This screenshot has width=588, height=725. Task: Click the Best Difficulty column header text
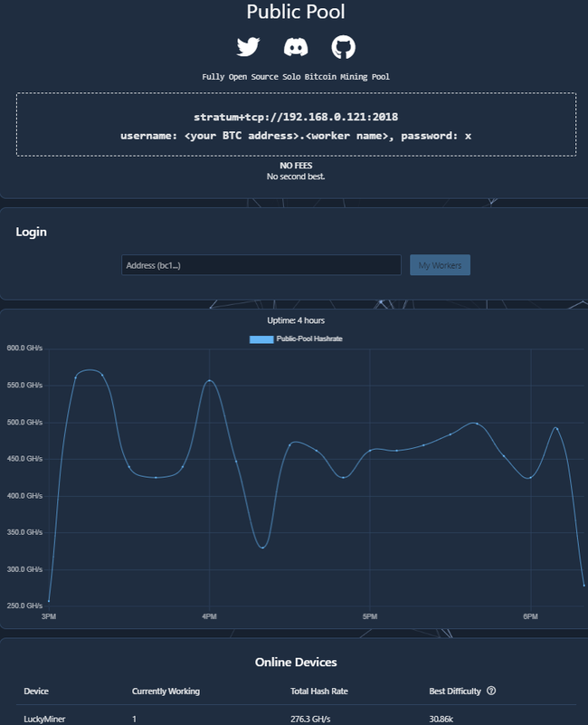pyautogui.click(x=455, y=692)
